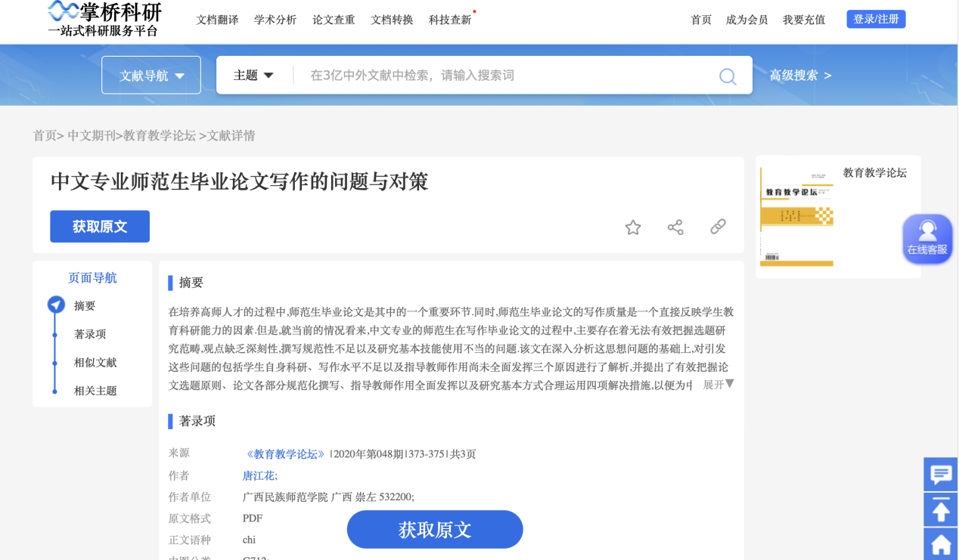Open 文档转换 in the top menu
The image size is (959, 560).
pos(392,20)
